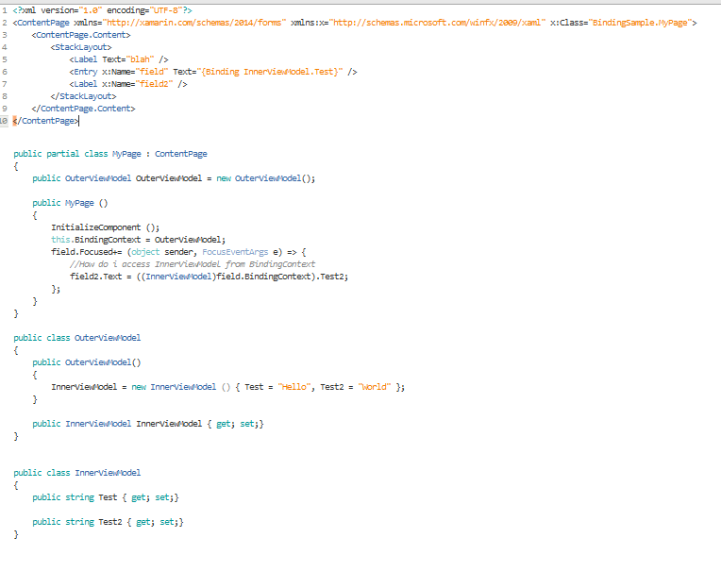The image size is (721, 588).
Task: Click the "public class InnerViewModel" declaration
Action: (x=77, y=473)
